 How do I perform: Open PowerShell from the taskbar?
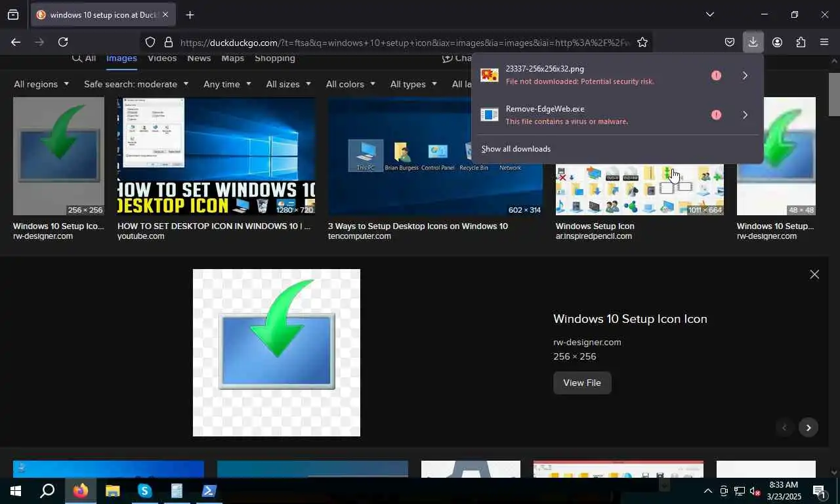209,491
